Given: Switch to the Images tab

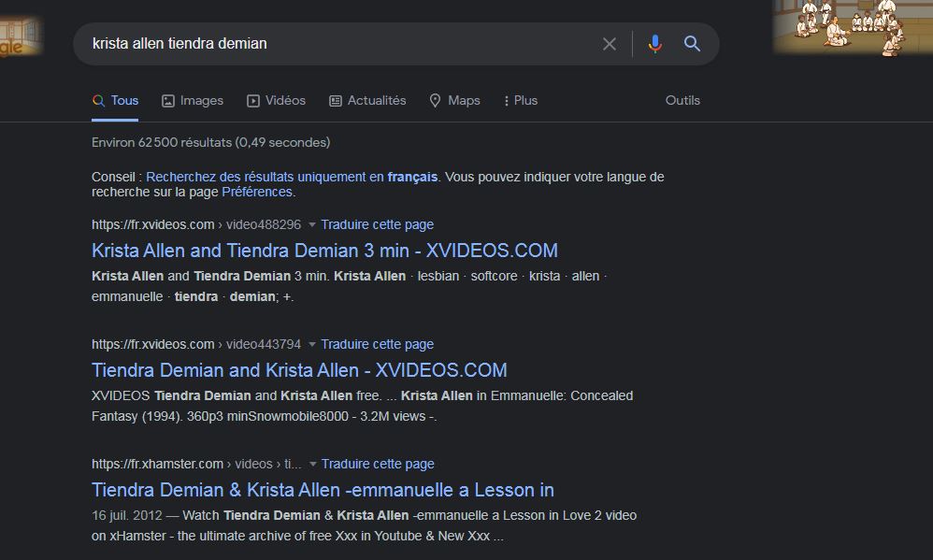Looking at the screenshot, I should (193, 101).
